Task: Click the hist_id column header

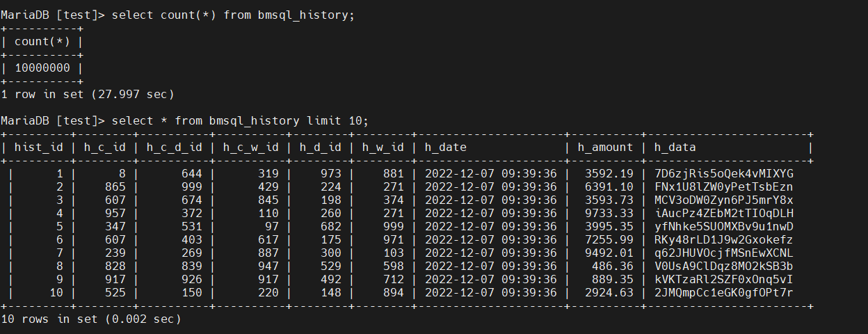Action: 38,148
